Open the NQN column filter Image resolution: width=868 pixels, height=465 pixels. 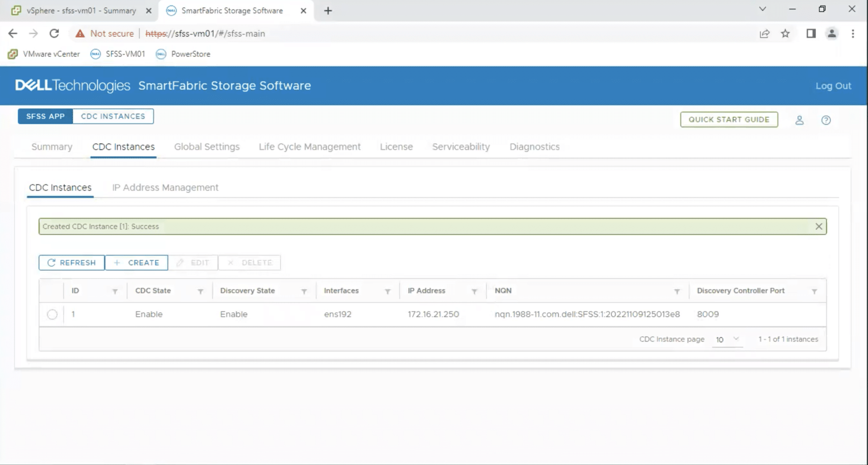coord(677,291)
